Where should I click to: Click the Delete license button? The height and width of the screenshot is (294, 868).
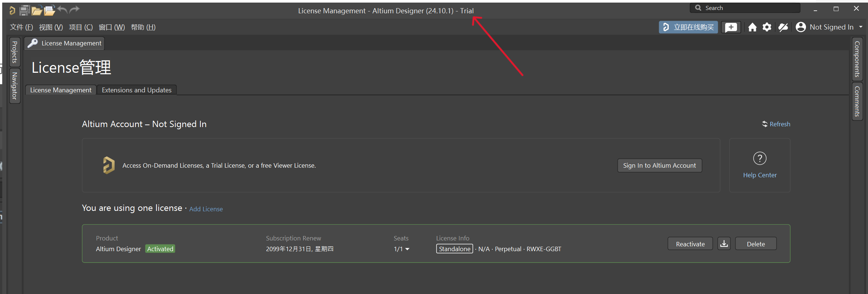756,244
